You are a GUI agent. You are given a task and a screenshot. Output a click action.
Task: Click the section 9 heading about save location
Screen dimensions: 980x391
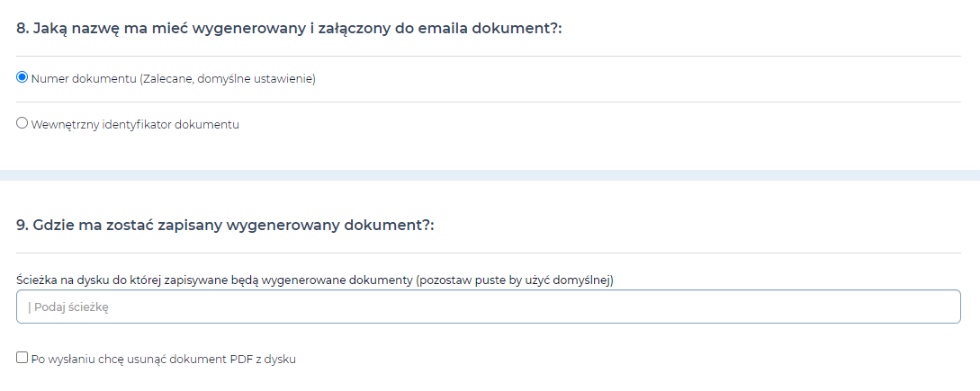coord(225,226)
